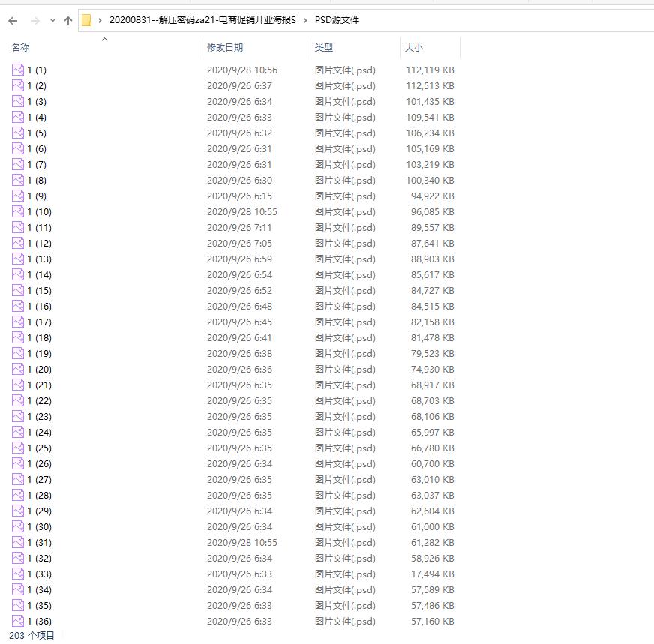Expand the chevron before 20200831 folder path
The width and height of the screenshot is (654, 644).
pos(100,20)
